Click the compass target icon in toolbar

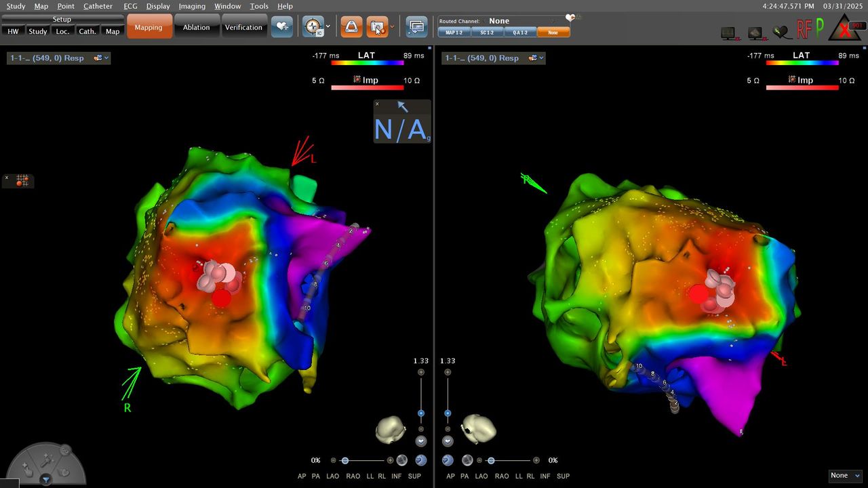coord(313,27)
